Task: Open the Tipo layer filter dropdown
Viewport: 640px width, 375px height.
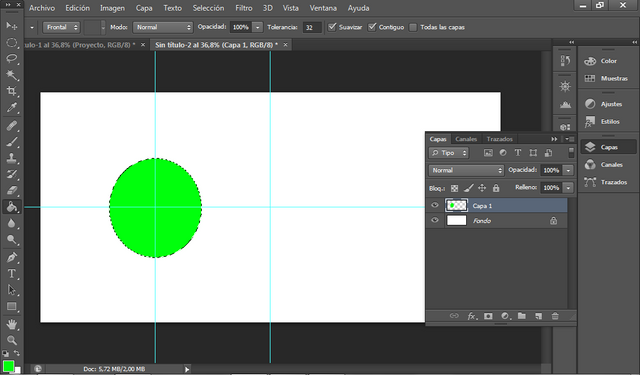Action: (x=449, y=153)
